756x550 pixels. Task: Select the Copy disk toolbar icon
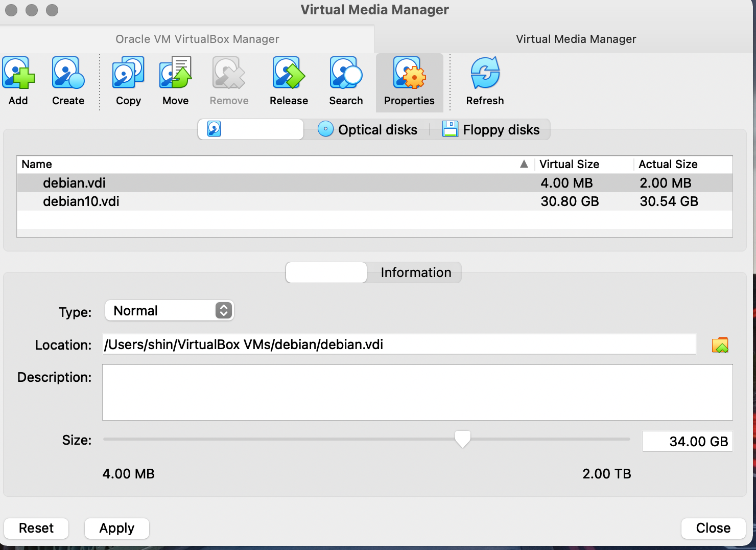coord(128,73)
